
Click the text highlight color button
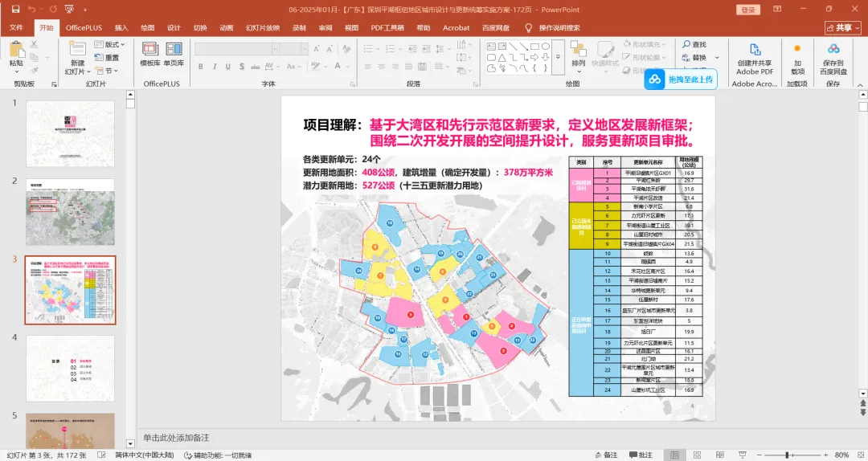click(315, 67)
